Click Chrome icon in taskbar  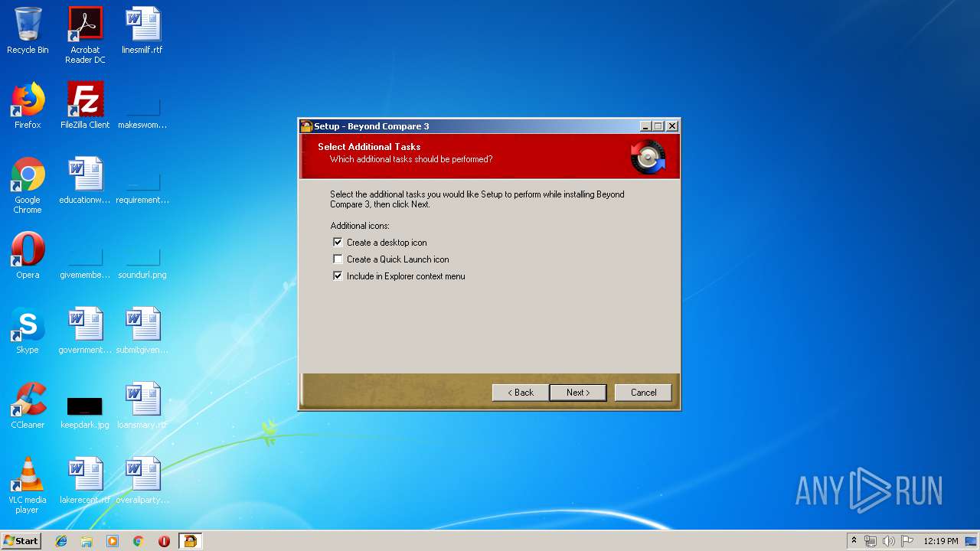[139, 541]
